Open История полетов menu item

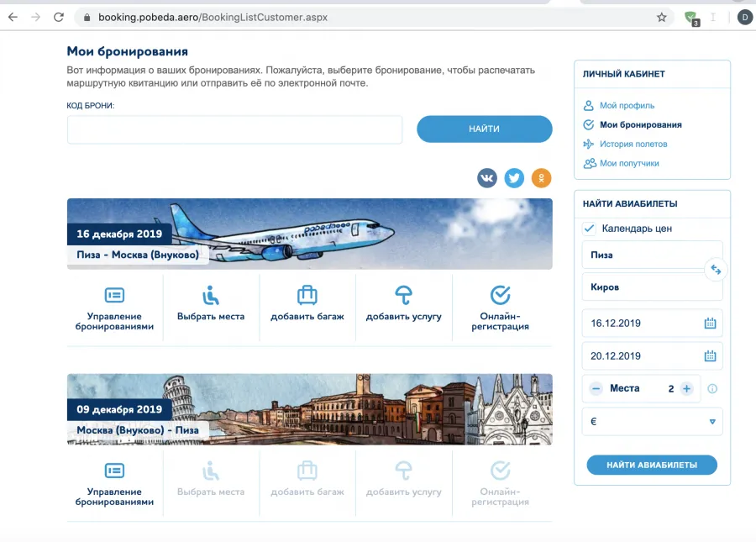(x=633, y=144)
